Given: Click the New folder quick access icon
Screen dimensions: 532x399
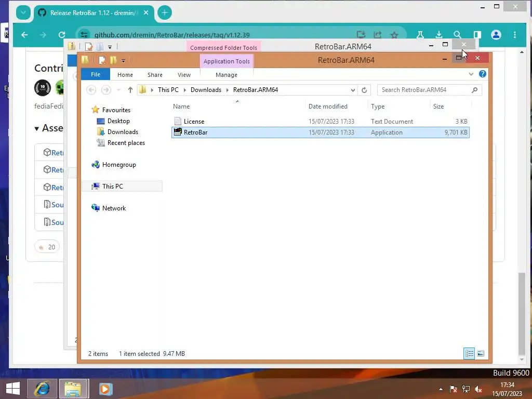Looking at the screenshot, I should click(x=113, y=60).
